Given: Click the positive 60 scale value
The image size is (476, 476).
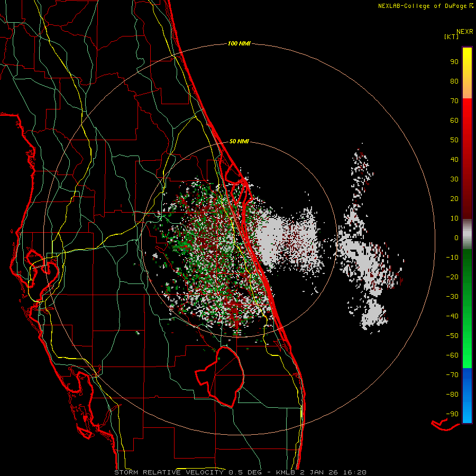Looking at the screenshot, I should [454, 121].
